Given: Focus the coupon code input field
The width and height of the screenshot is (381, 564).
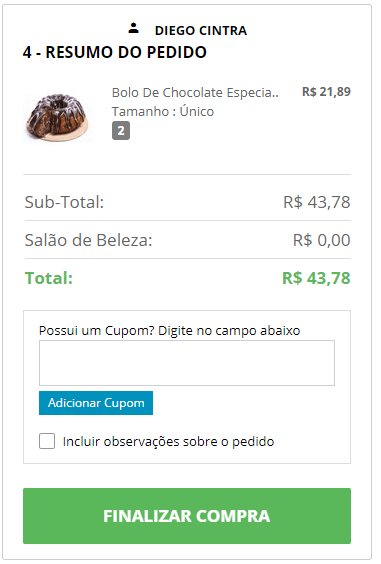Looking at the screenshot, I should (x=187, y=363).
